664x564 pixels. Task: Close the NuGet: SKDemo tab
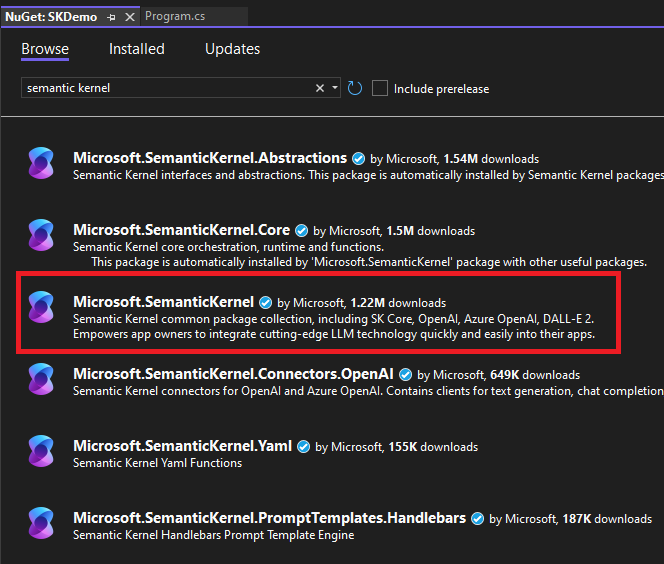click(130, 17)
